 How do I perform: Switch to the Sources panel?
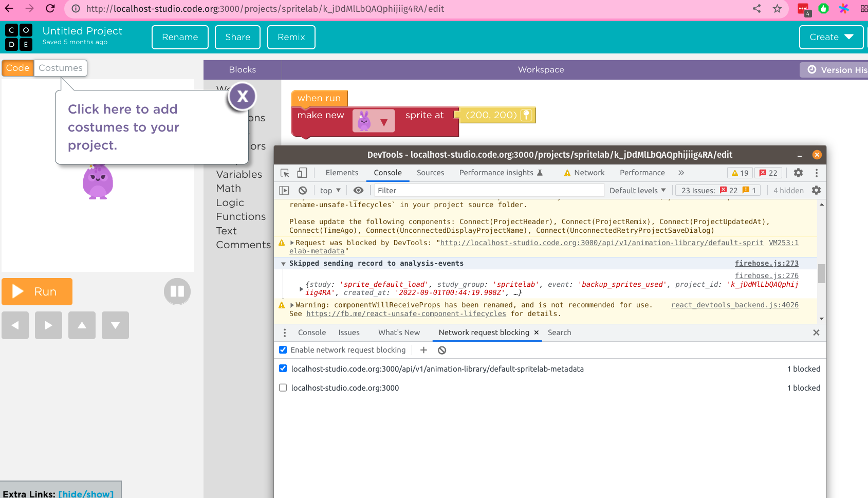[430, 173]
